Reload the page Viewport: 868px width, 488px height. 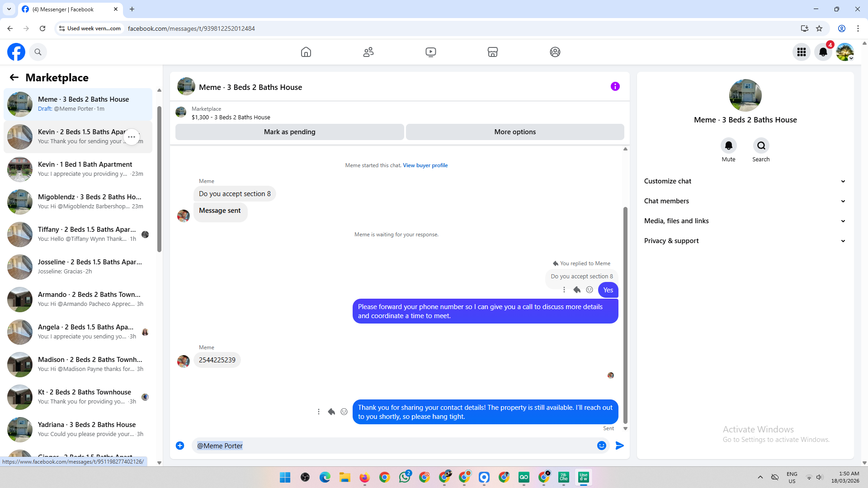[x=42, y=28]
